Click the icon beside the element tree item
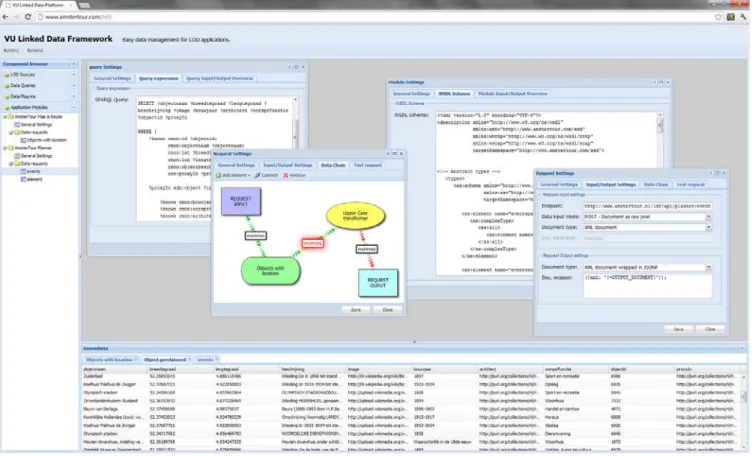 click(x=23, y=179)
